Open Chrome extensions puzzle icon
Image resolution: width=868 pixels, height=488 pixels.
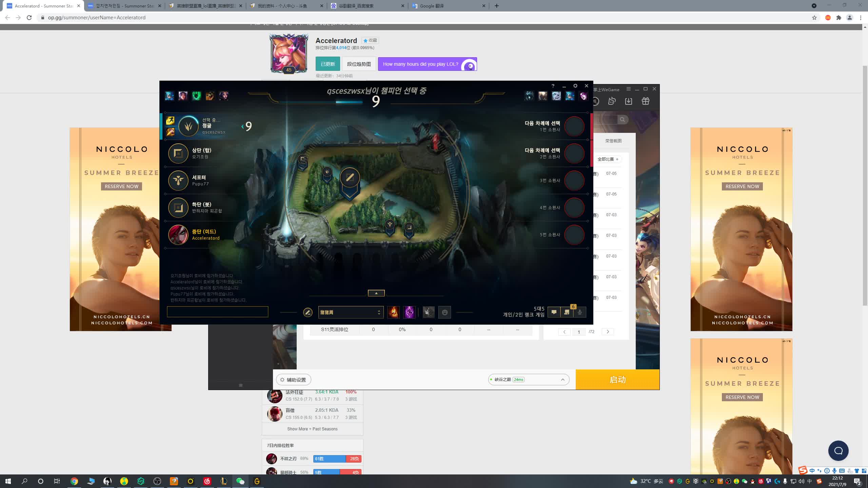tap(839, 18)
